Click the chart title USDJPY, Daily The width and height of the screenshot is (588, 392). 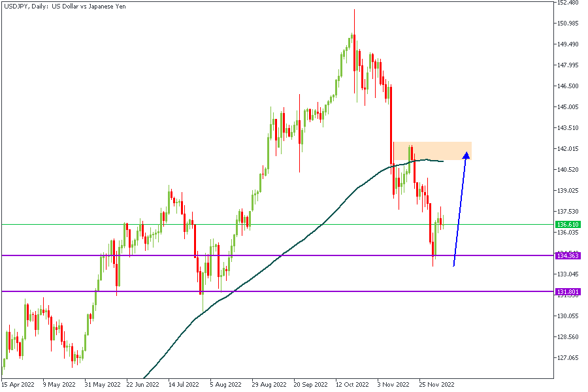pos(64,7)
